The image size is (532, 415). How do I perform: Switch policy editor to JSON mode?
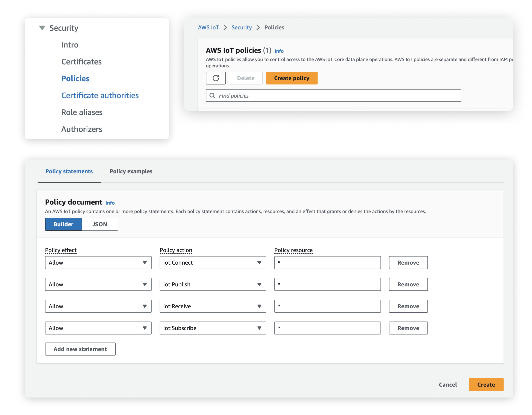pos(100,224)
